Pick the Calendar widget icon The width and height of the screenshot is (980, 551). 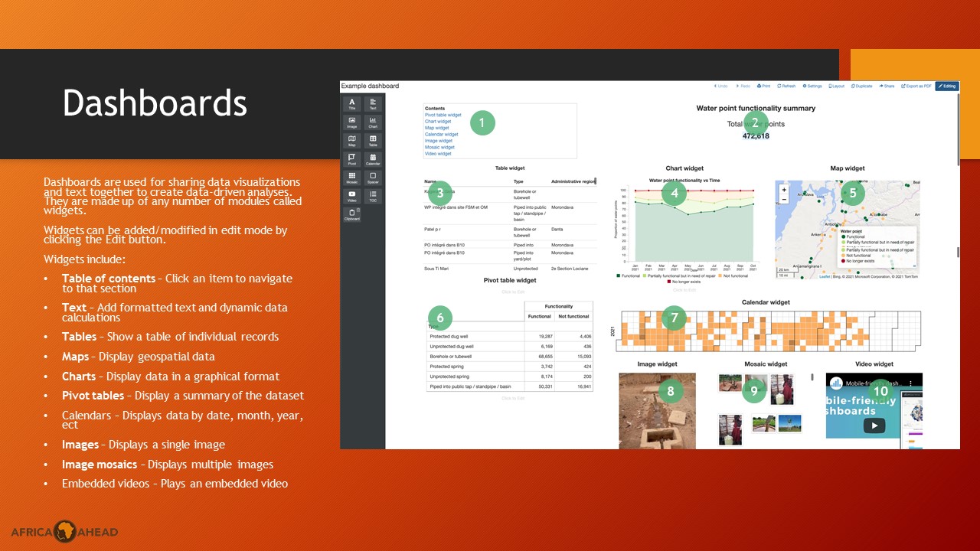click(x=373, y=158)
